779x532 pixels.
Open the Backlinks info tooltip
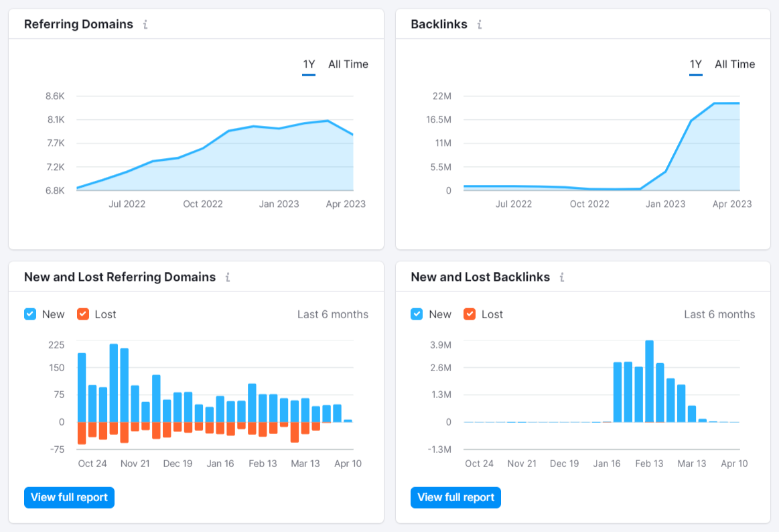(x=478, y=24)
